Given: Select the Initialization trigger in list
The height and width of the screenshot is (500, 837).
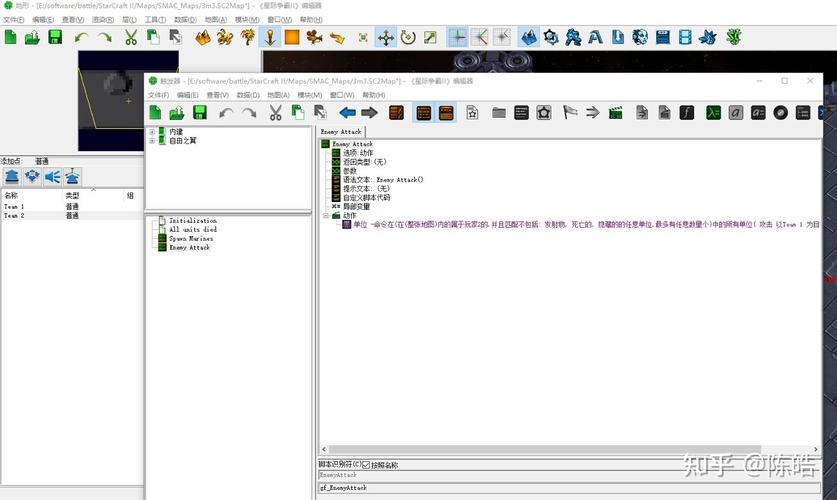Looking at the screenshot, I should 192,220.
